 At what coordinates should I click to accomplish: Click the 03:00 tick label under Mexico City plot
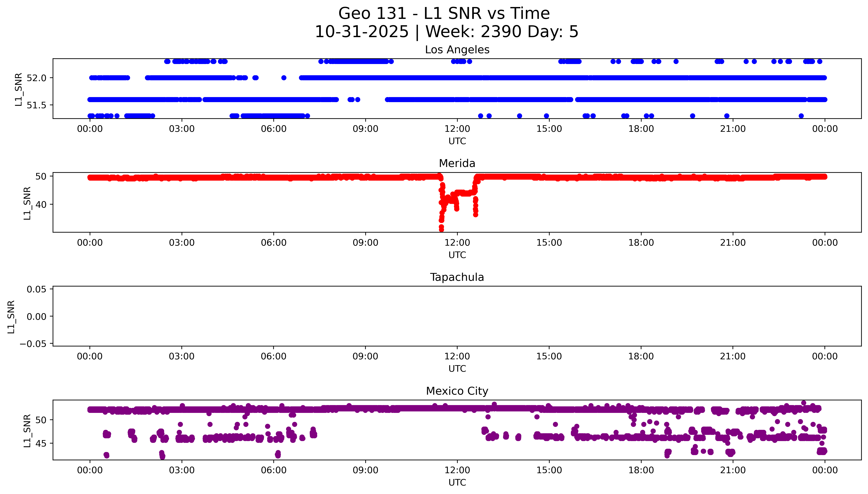pyautogui.click(x=182, y=470)
